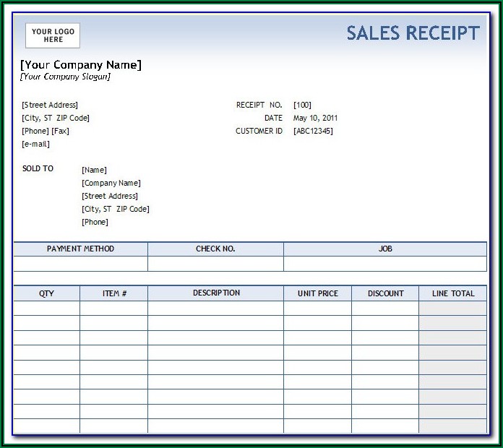
Task: Click the QTY column header
Action: coord(46,293)
